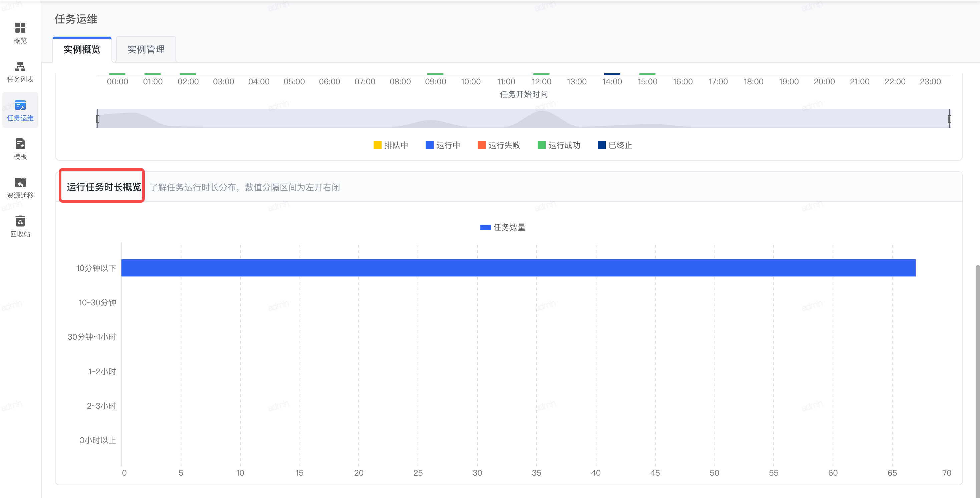Open the 回收站 recycle bin icon

[20, 221]
